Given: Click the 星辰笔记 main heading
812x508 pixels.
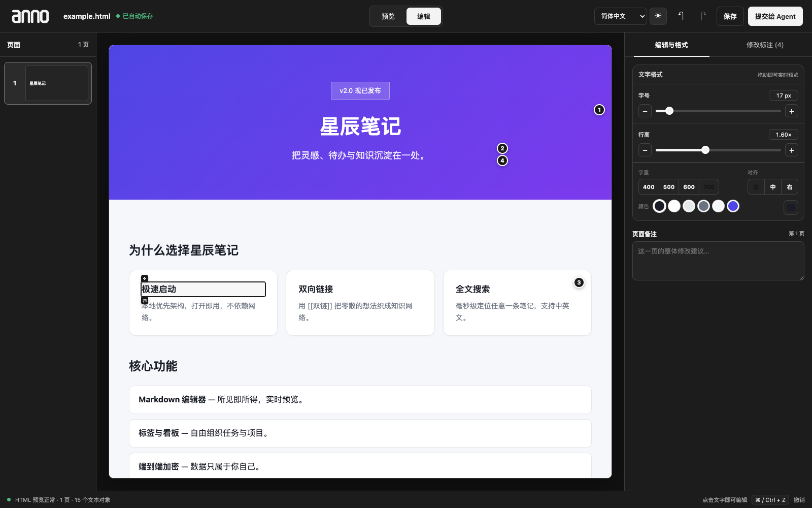Looking at the screenshot, I should 360,126.
